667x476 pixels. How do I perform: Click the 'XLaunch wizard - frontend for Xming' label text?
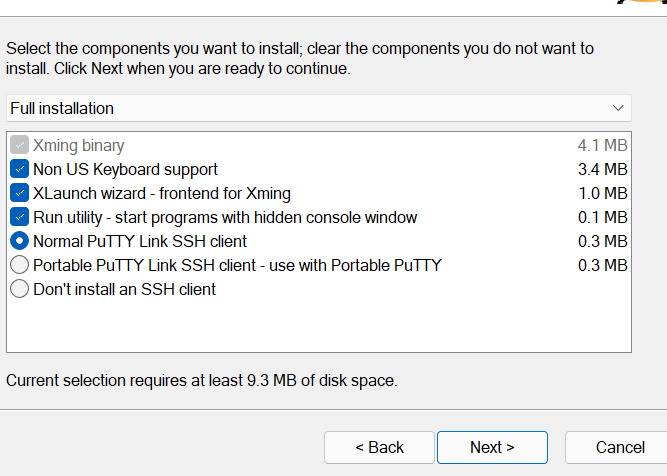pos(162,193)
